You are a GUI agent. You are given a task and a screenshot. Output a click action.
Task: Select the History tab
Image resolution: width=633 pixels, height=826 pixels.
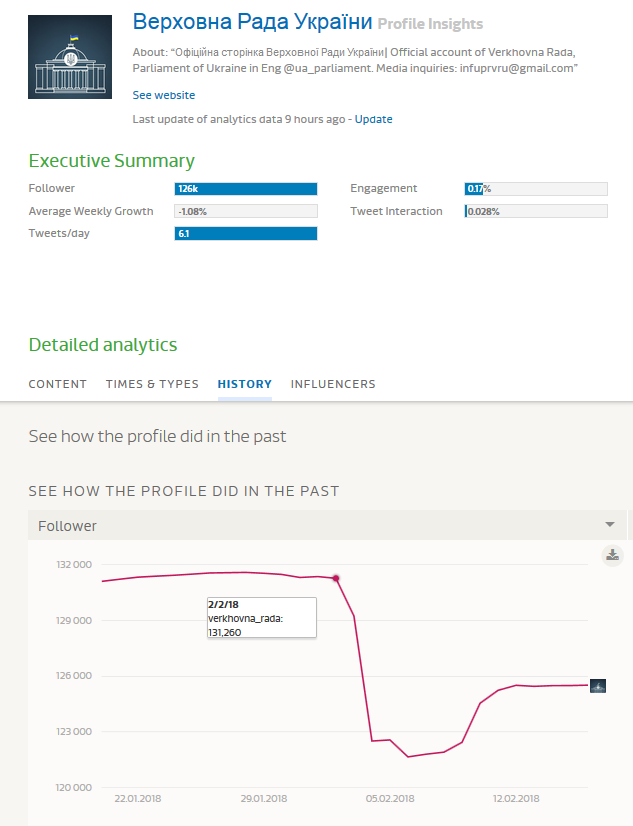pyautogui.click(x=245, y=384)
